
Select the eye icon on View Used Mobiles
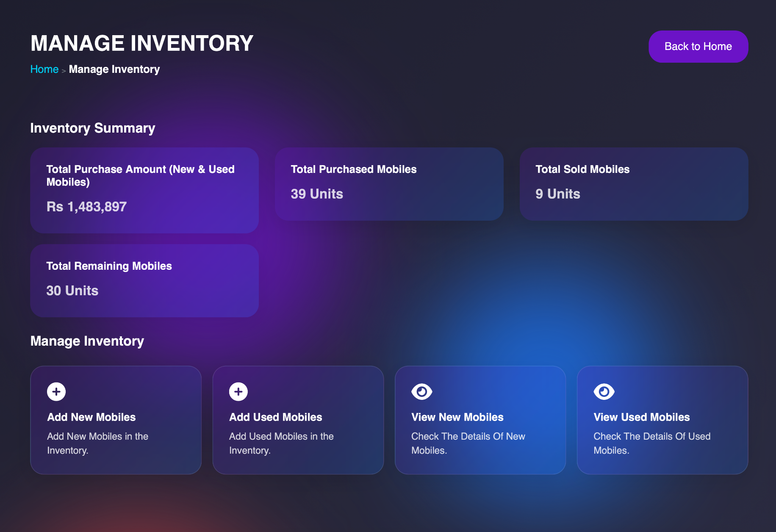[x=604, y=391]
